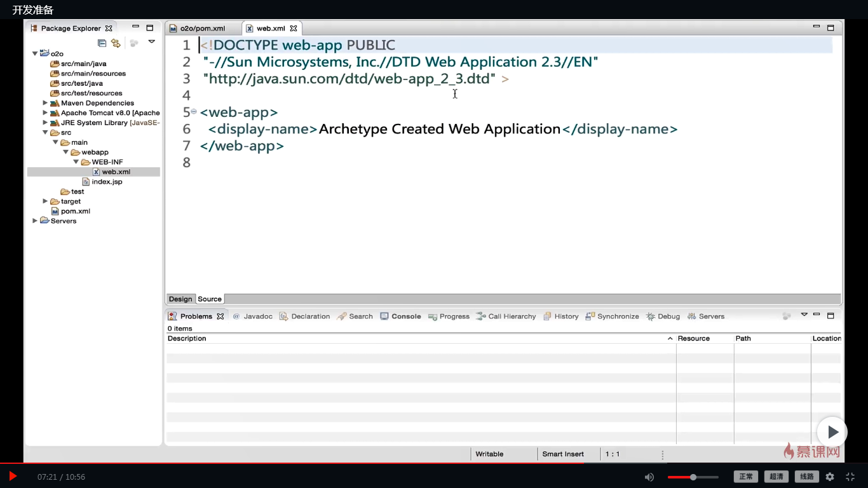Open Problems panel view menu arrow
The height and width of the screenshot is (488, 868).
(x=804, y=315)
